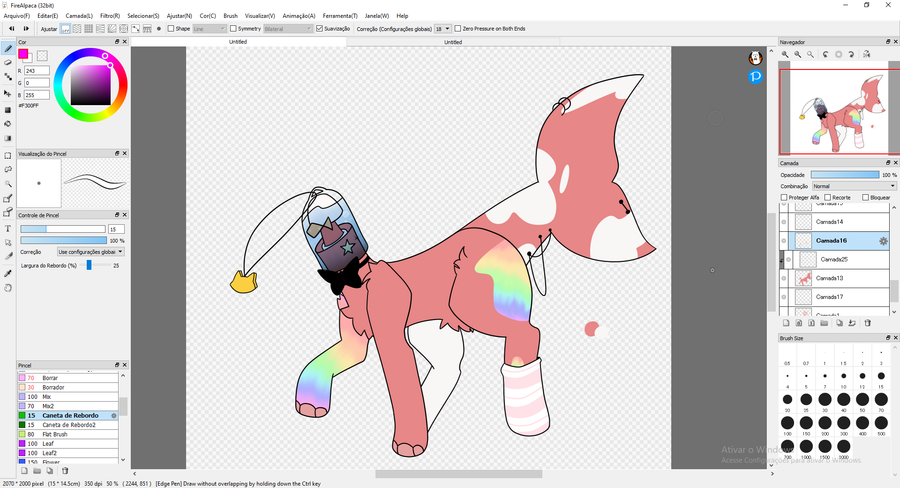This screenshot has height=488, width=900.
Task: Toggle visibility of Camada17 layer
Action: (783, 297)
